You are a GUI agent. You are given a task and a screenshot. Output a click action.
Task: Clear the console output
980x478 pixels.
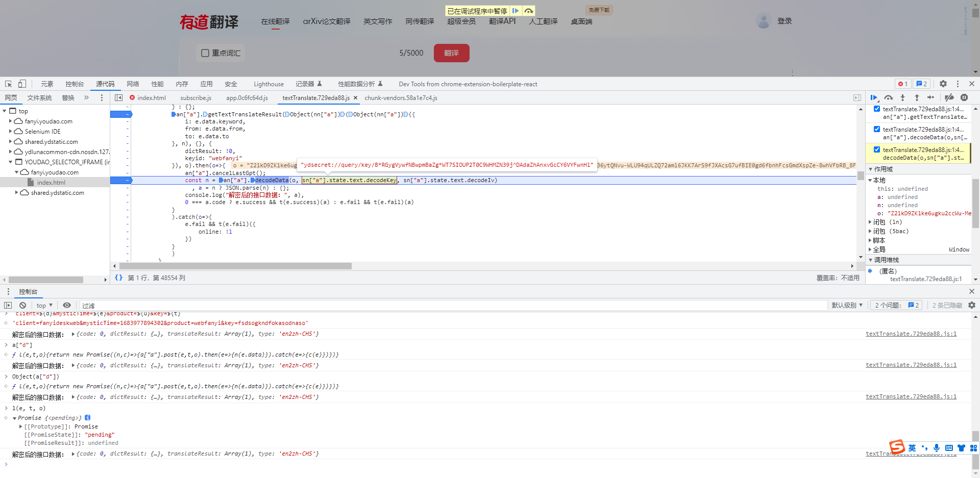click(22, 305)
